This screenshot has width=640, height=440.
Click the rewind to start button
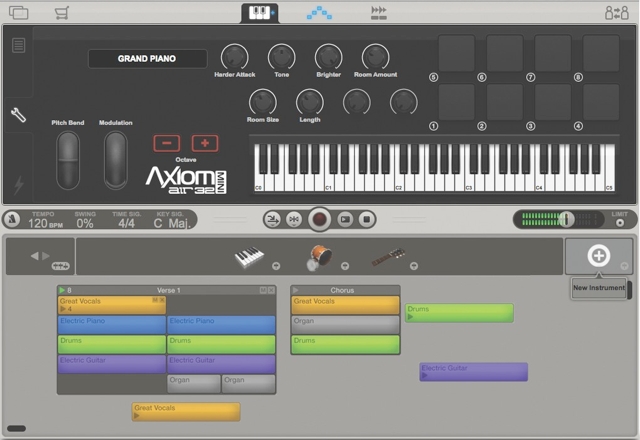pyautogui.click(x=294, y=219)
